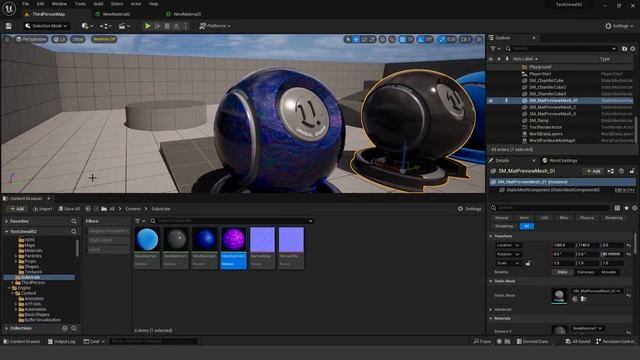Viewport: 640px width, 360px height.
Task: Open the Cinematics clapperboard dropdown
Action: 123,26
